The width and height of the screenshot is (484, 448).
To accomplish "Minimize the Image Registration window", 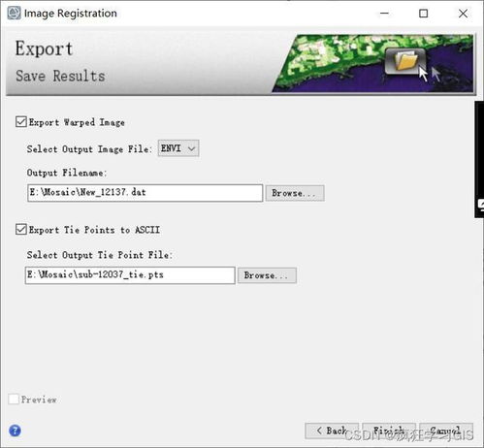I will point(384,14).
